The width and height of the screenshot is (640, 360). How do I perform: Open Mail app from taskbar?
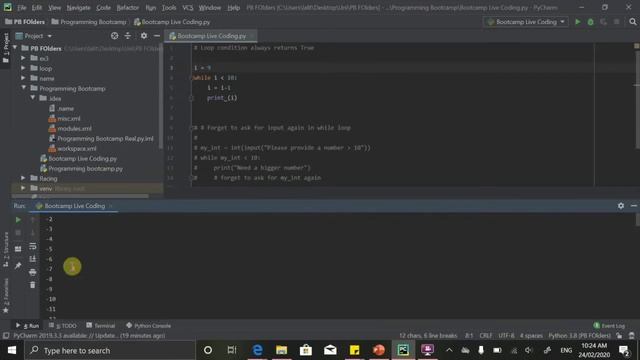(330, 350)
